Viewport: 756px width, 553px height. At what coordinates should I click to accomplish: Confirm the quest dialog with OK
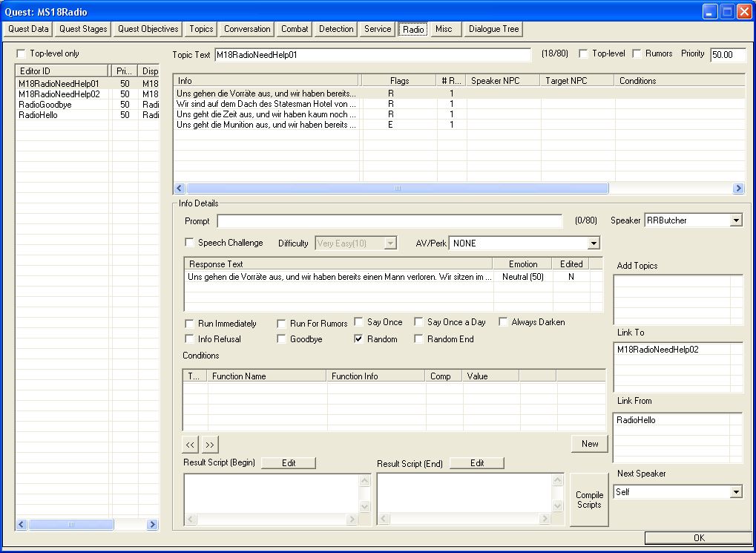click(x=699, y=538)
